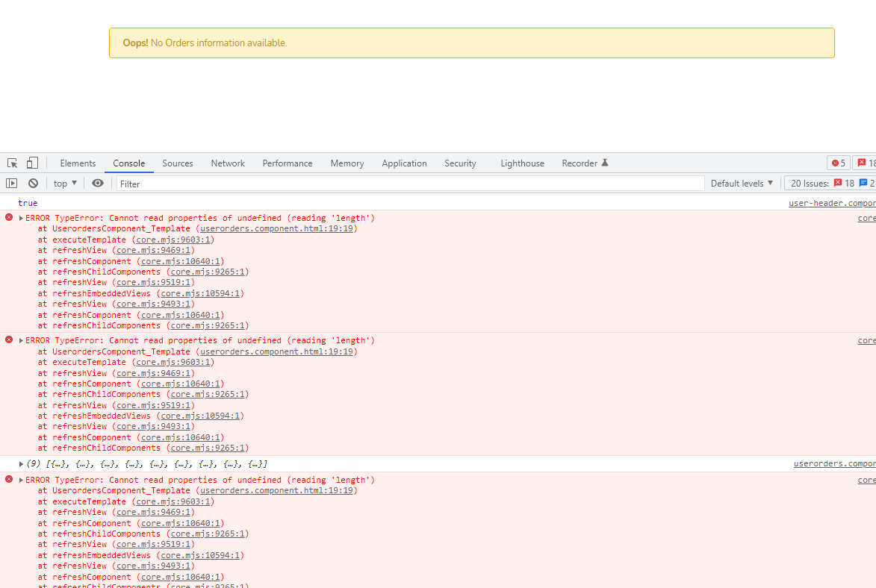The width and height of the screenshot is (876, 588).
Task: Switch to the Security tab
Action: click(460, 163)
